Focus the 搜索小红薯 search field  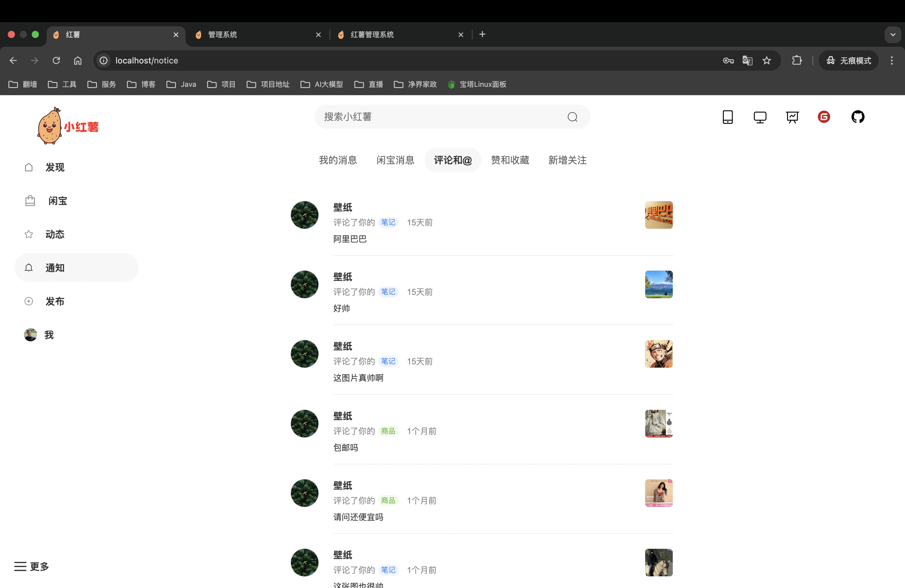[x=437, y=117]
